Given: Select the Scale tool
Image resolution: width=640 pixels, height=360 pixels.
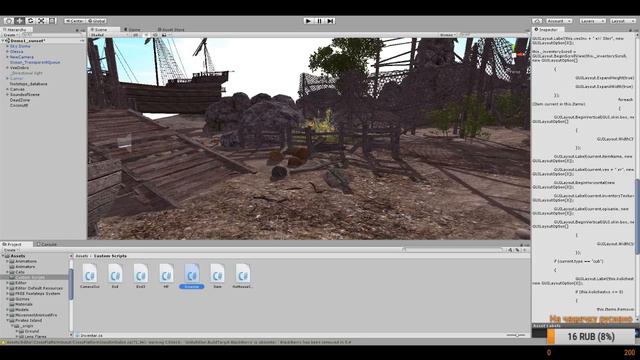Looking at the screenshot, I should 41,21.
